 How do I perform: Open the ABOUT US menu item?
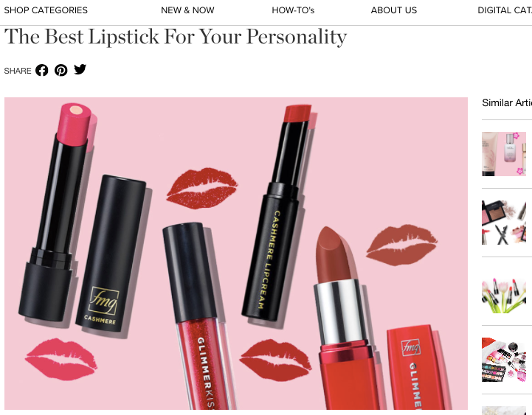pos(394,10)
